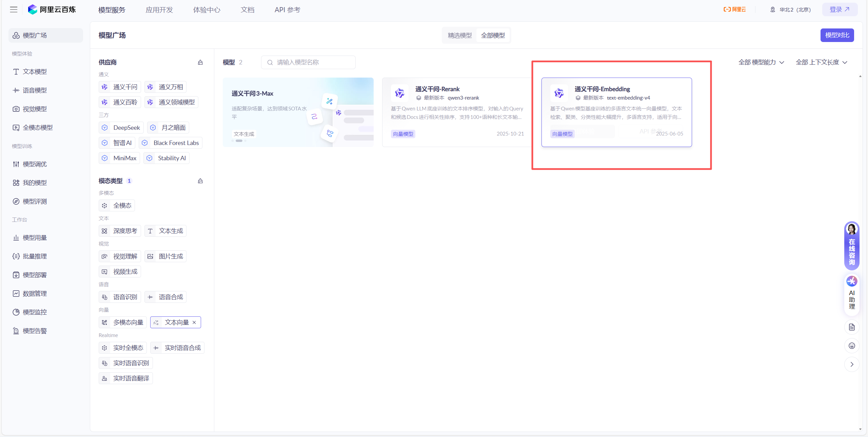Clear the 模态类型 filter with its eraser icon
Viewport: 868px width, 437px height.
coord(200,181)
